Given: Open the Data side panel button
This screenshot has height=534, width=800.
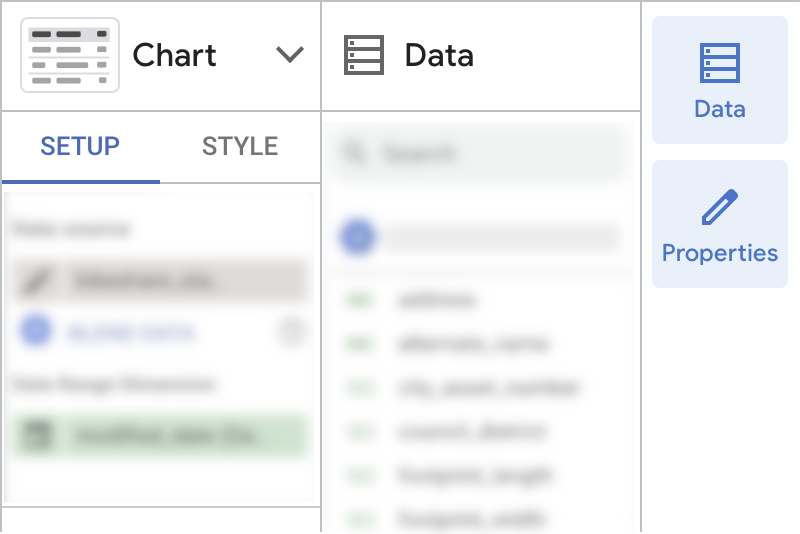Looking at the screenshot, I should tap(720, 80).
